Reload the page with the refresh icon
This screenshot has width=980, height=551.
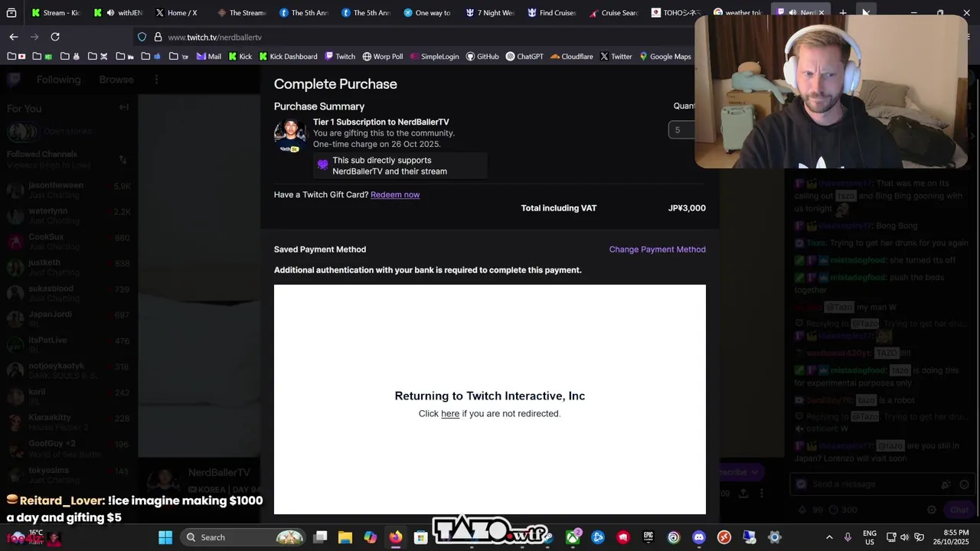55,37
